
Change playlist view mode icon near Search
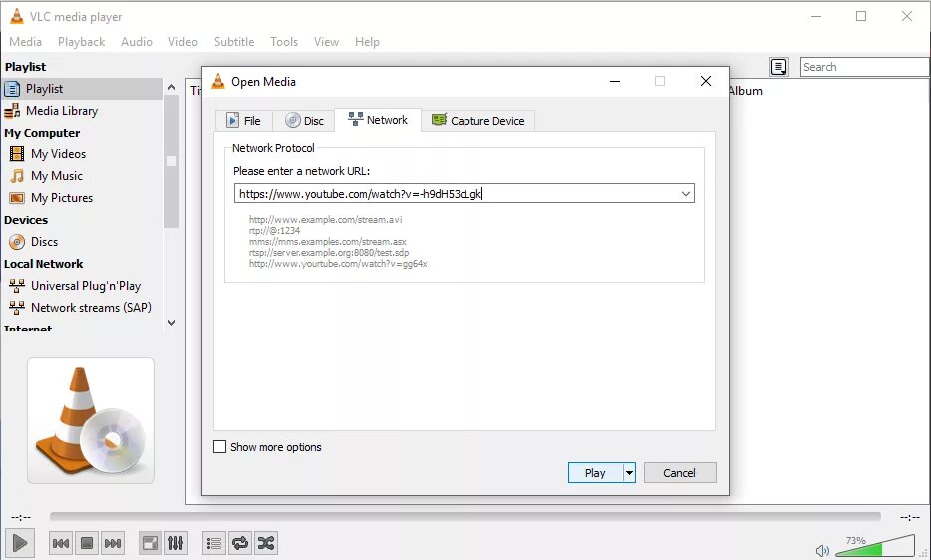[x=778, y=67]
